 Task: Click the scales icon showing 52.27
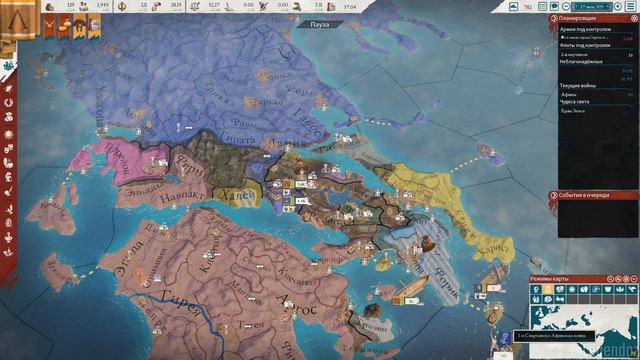tap(195, 7)
